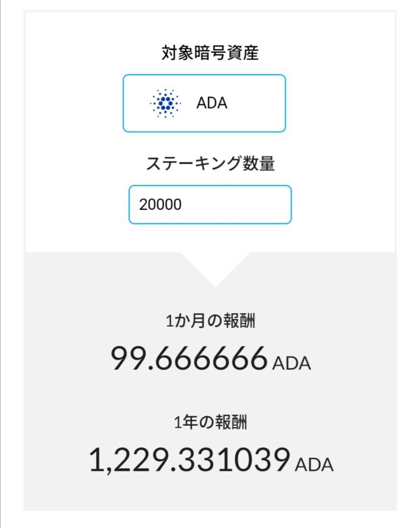Click ADA unit beside yearly reward
Image resolution: width=420 pixels, height=528 pixels.
(314, 465)
